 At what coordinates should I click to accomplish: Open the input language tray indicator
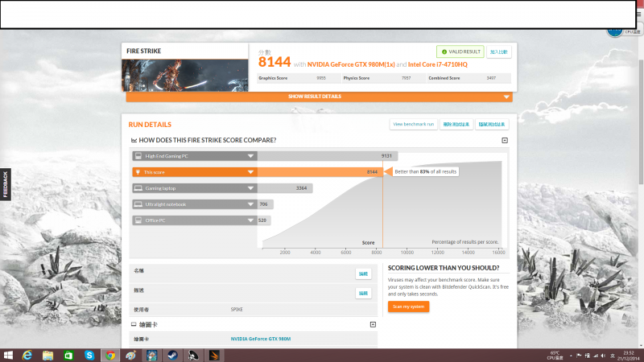click(613, 356)
